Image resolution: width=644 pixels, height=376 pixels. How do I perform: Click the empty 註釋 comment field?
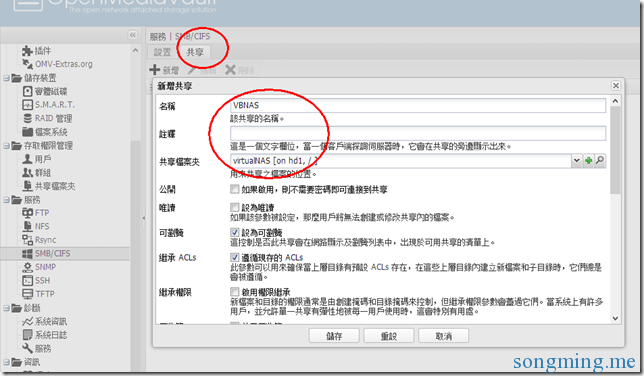(x=418, y=133)
